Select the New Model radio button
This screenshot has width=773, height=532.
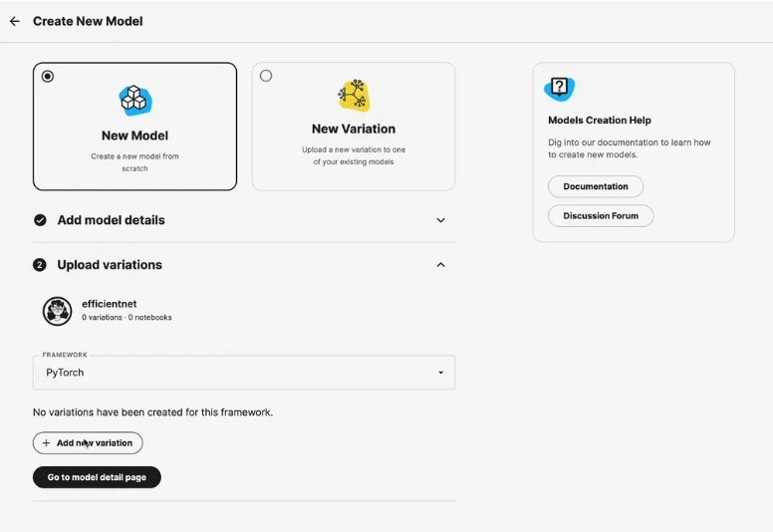point(48,77)
